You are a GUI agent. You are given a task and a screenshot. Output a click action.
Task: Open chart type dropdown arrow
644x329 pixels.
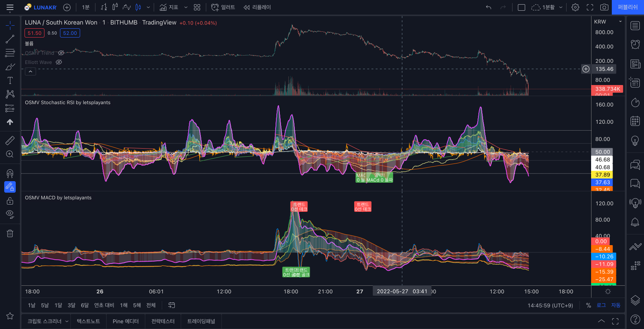pos(148,7)
